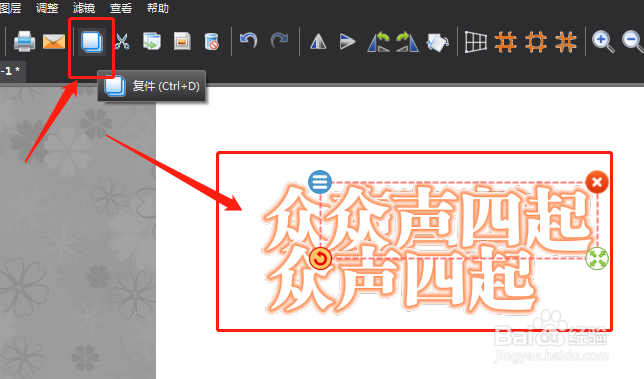Screen dimensions: 644x379
Task: Toggle the white grid display icon
Action: [476, 42]
